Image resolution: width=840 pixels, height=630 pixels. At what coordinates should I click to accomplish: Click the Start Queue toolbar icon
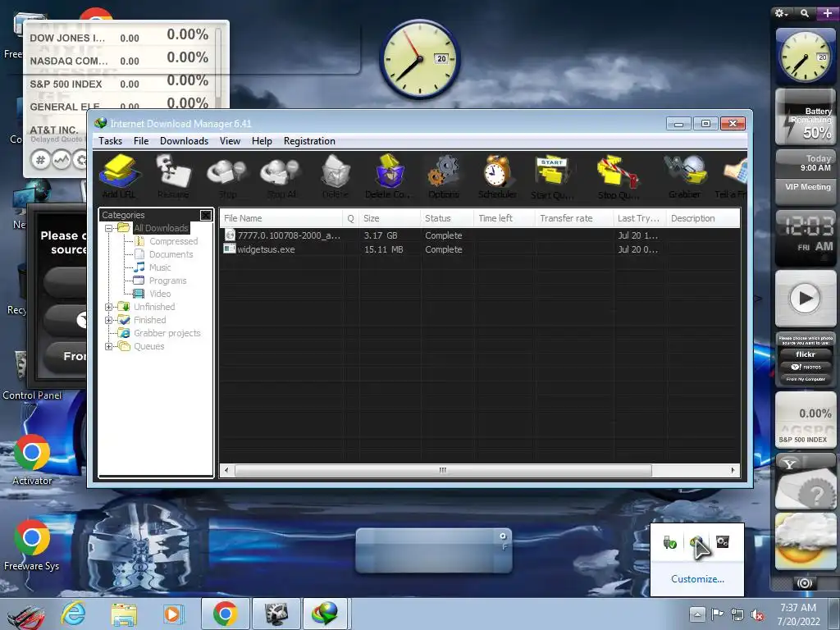point(552,177)
